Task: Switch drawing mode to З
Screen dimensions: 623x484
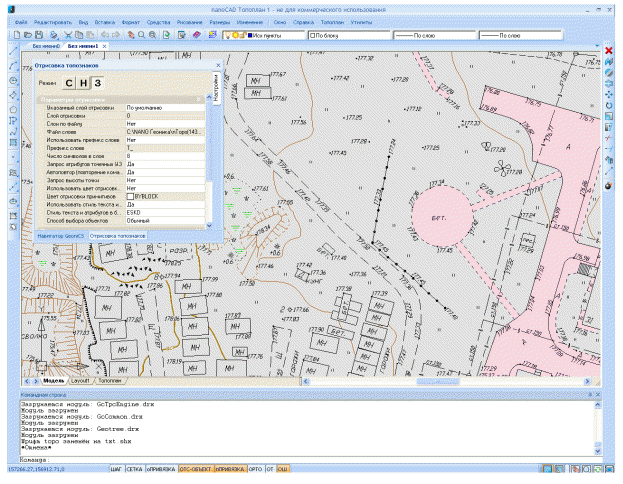Action: 98,83
